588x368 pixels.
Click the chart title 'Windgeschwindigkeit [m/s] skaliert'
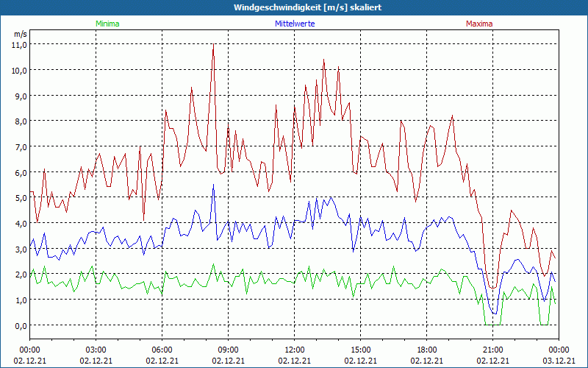(307, 7)
